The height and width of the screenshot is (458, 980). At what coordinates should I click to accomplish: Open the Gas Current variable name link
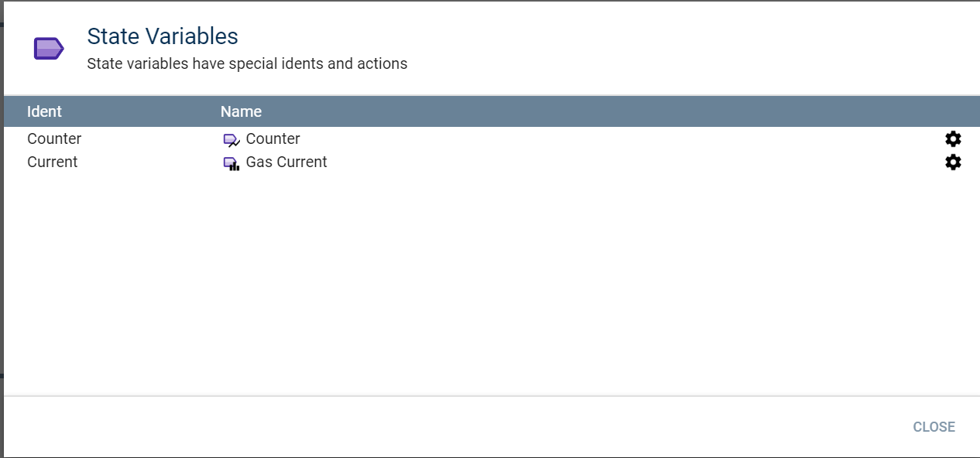pyautogui.click(x=286, y=162)
